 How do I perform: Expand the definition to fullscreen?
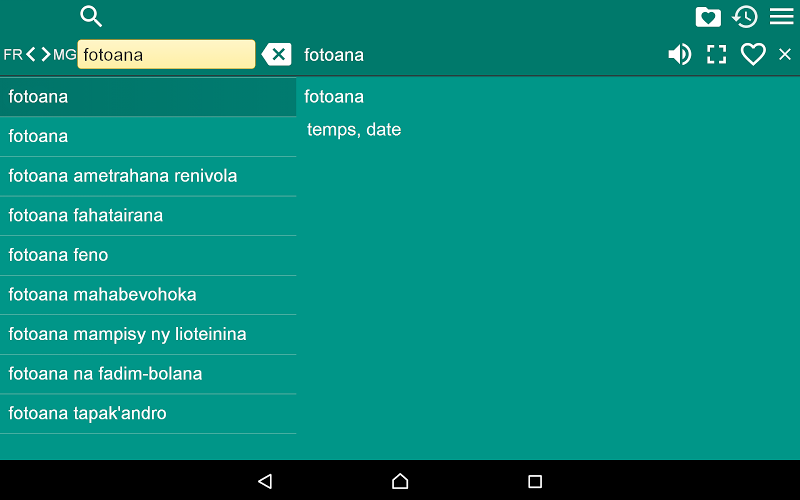(716, 54)
